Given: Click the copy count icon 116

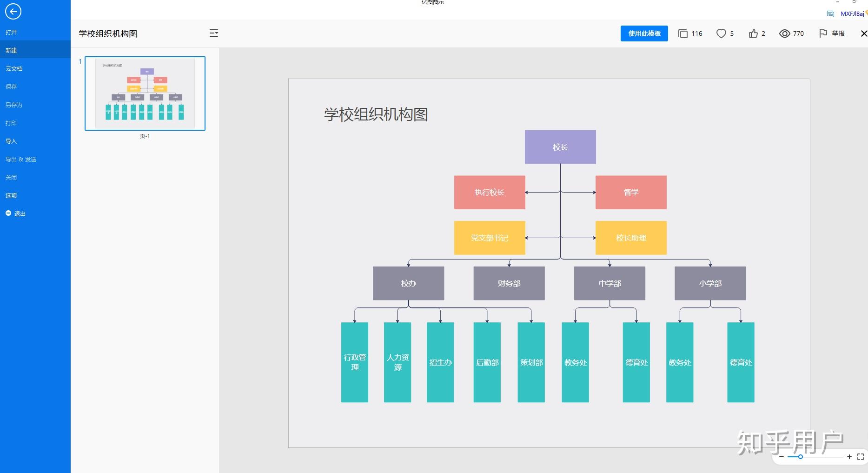Looking at the screenshot, I should coord(683,33).
